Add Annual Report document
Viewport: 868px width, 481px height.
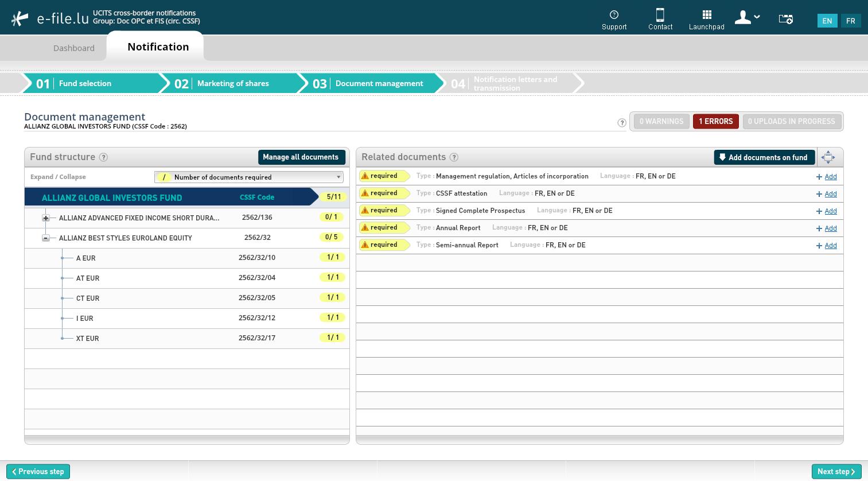coord(827,228)
